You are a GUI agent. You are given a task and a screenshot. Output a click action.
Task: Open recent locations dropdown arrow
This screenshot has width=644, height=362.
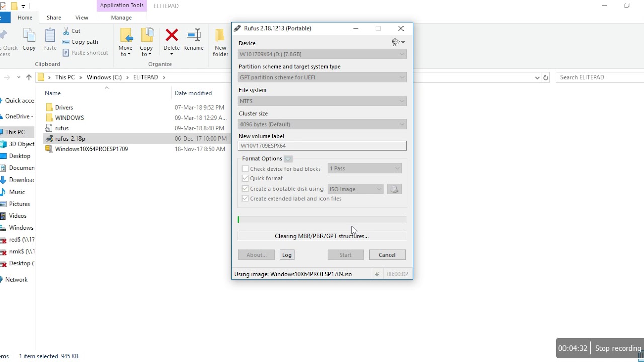pyautogui.click(x=19, y=77)
